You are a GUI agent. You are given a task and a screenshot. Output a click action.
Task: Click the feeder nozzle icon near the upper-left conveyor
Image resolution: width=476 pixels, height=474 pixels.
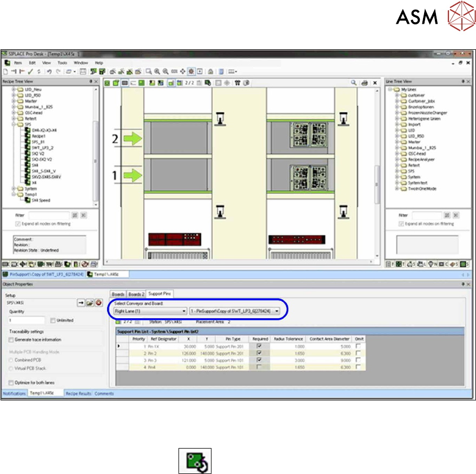pyautogui.click(x=220, y=119)
